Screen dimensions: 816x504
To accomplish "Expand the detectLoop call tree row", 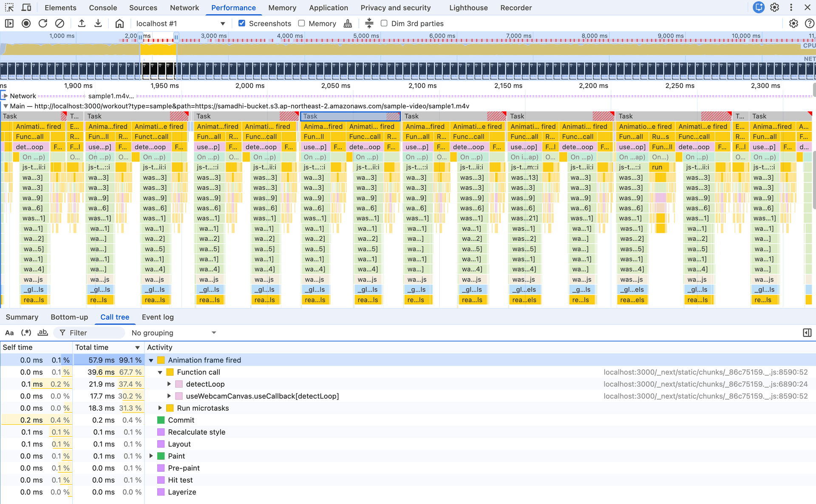I will 169,384.
